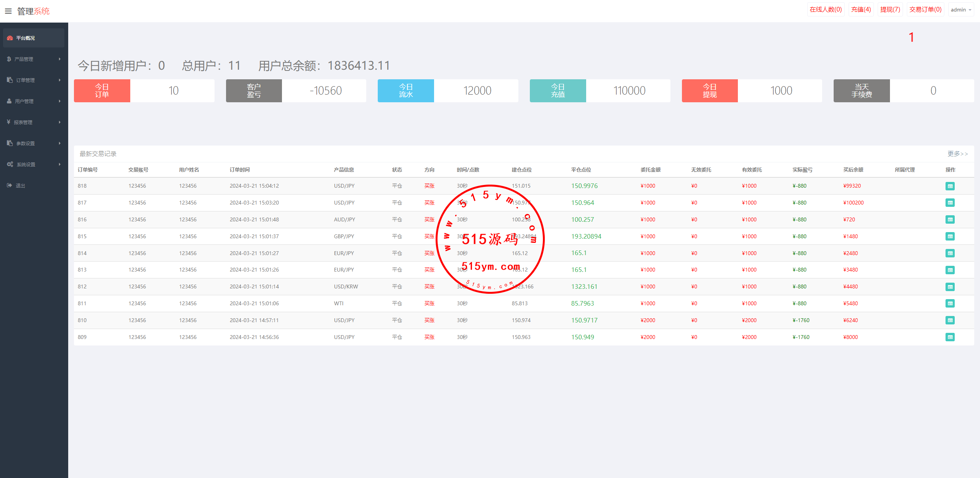This screenshot has width=980, height=478.
Task: Select 平台概况 in the sidebar
Action: [x=25, y=38]
